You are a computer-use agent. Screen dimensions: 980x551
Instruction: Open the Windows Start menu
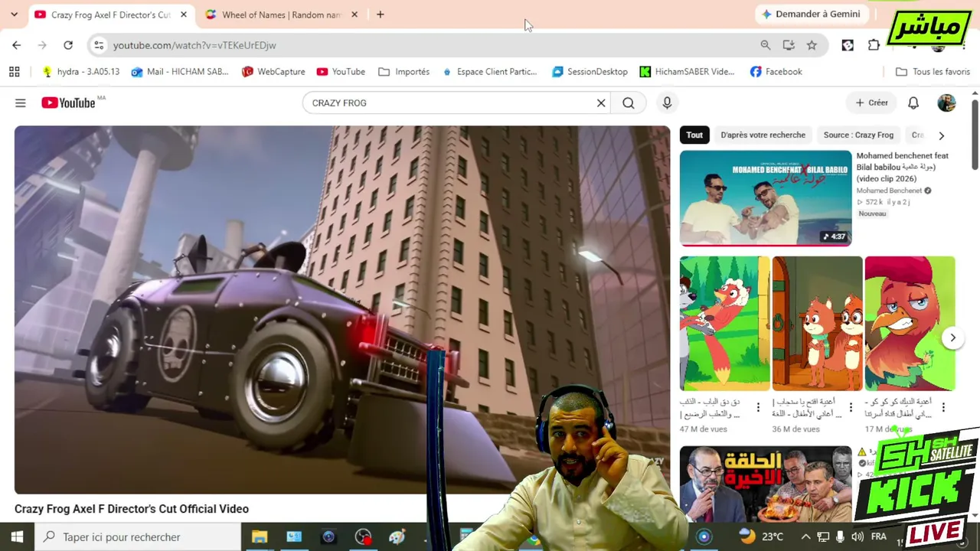click(x=17, y=537)
